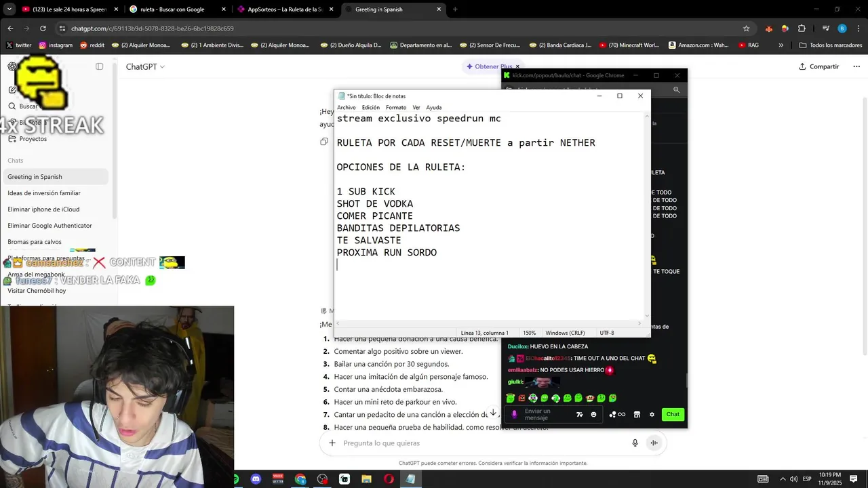Image resolution: width=868 pixels, height=488 pixels.
Task: Bookmark this page with the star icon
Action: [747, 28]
